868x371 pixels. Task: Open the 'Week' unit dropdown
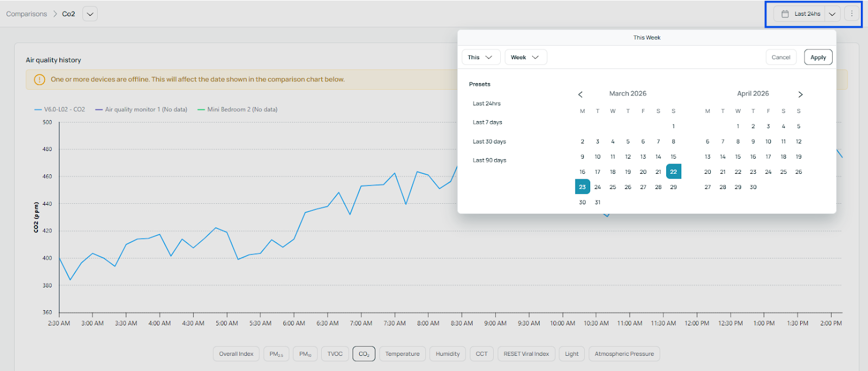click(x=525, y=58)
